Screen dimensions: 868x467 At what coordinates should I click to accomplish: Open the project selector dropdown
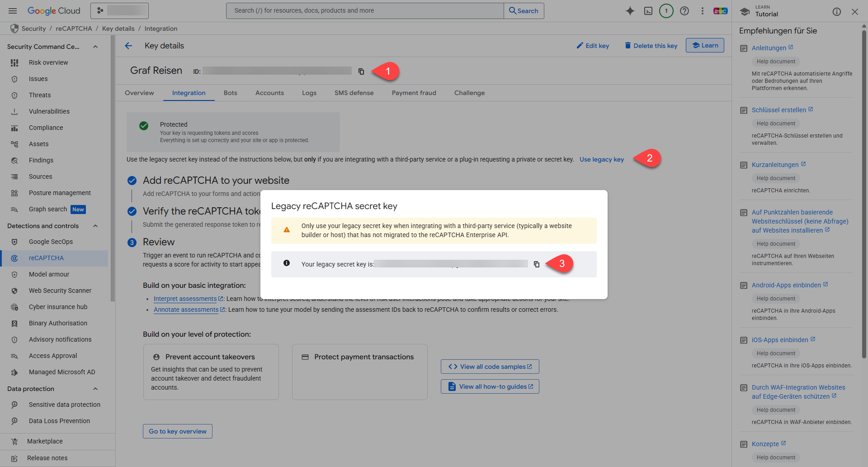point(119,11)
